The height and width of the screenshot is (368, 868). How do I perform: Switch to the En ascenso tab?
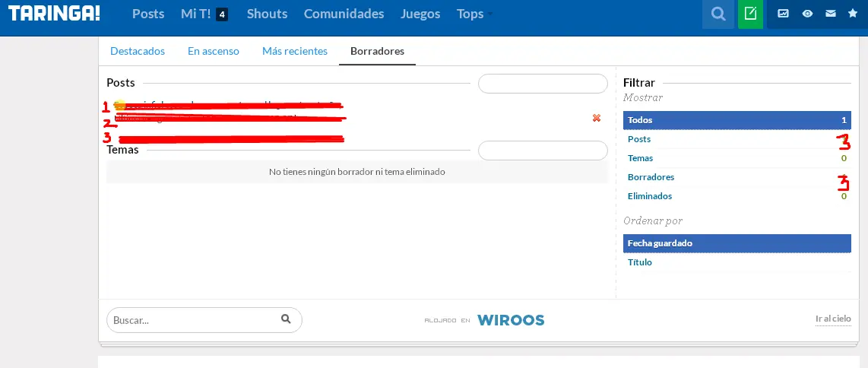tap(213, 51)
